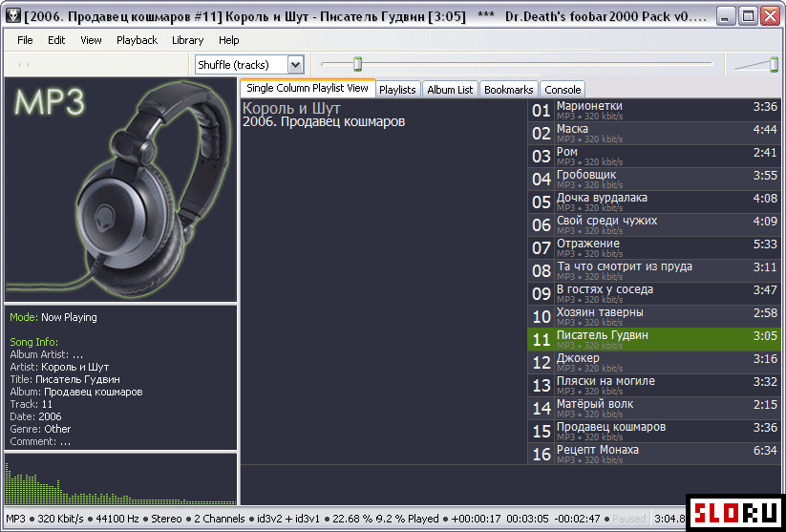The image size is (786, 532).
Task: Select track 12 Джокер
Action: (654, 363)
